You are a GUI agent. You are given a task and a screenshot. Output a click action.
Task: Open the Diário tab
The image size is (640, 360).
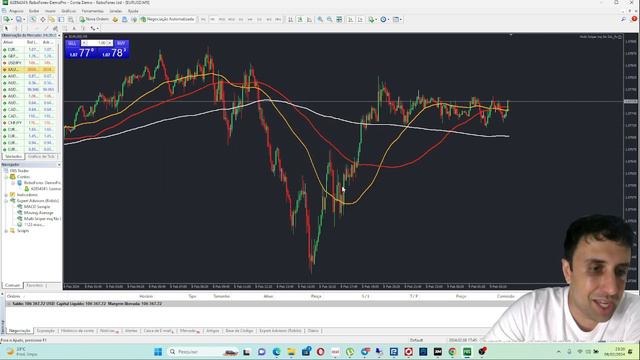[313, 331]
